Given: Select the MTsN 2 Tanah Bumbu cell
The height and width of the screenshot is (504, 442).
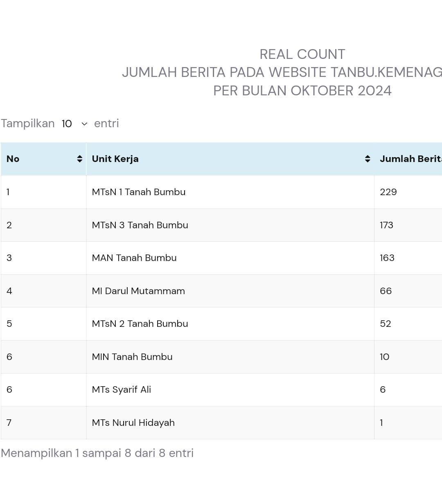Looking at the screenshot, I should 140,324.
